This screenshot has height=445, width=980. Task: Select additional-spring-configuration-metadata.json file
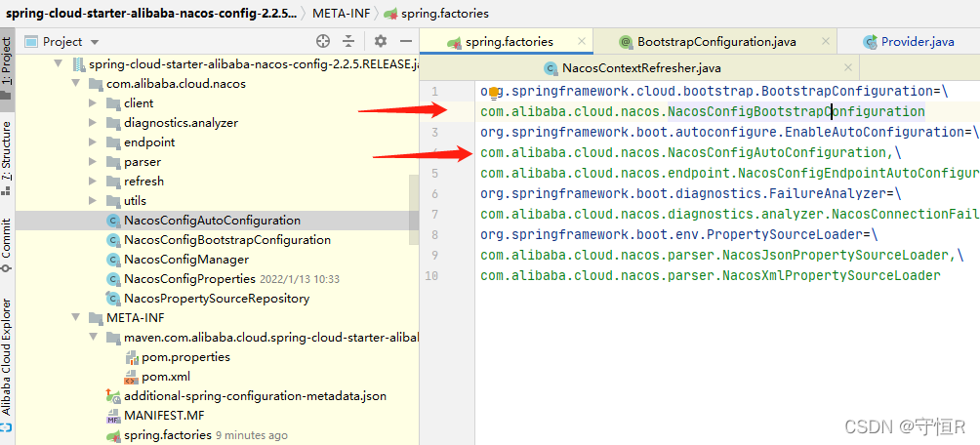(x=255, y=395)
